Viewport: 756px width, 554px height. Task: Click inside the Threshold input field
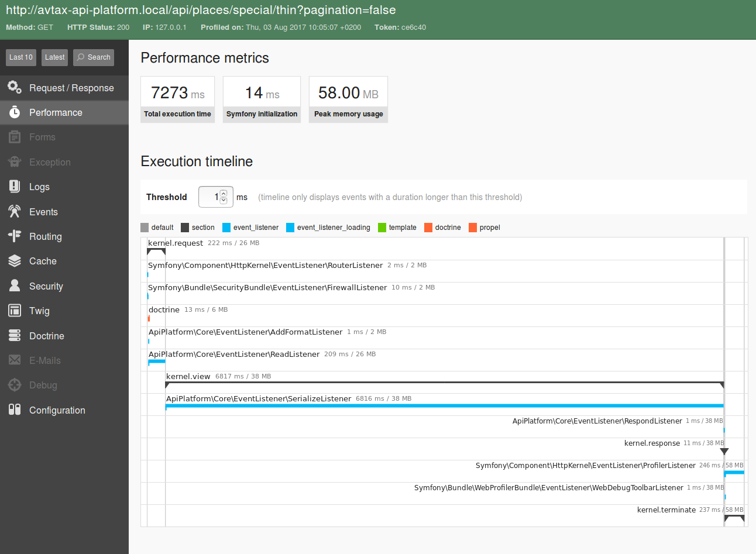pyautogui.click(x=211, y=197)
